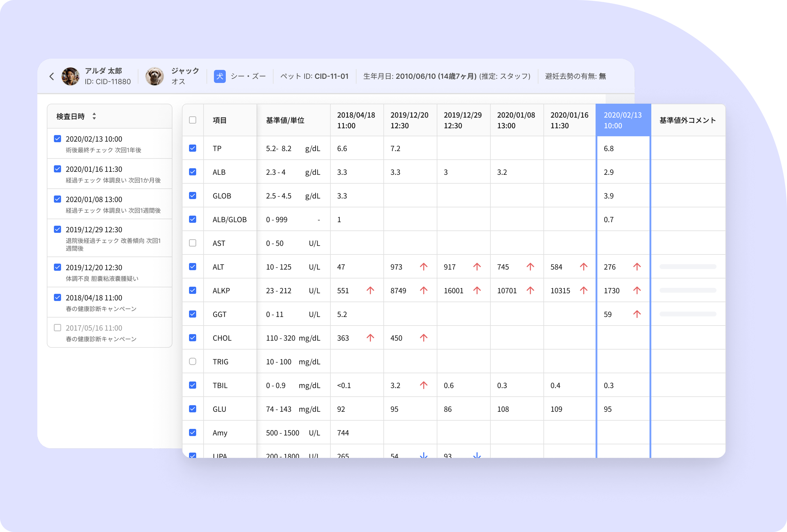Click the blue 犬 species badge icon
The height and width of the screenshot is (532, 787).
pos(220,76)
